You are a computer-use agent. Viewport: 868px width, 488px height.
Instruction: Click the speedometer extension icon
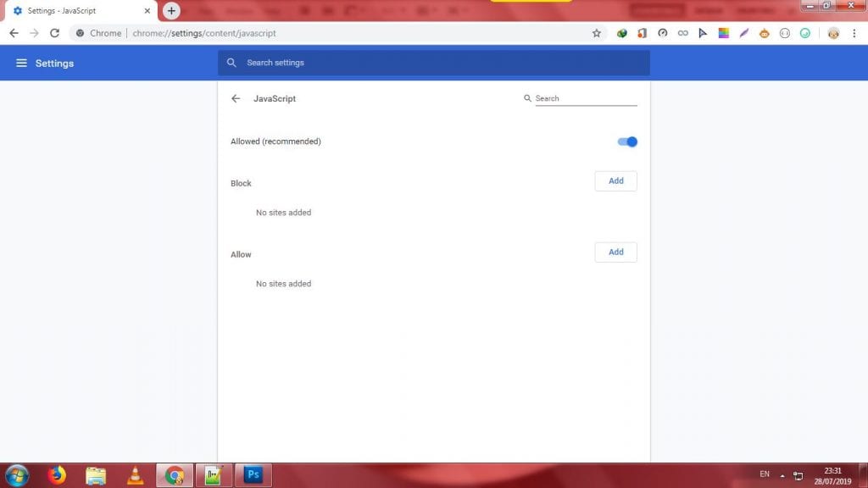[662, 33]
